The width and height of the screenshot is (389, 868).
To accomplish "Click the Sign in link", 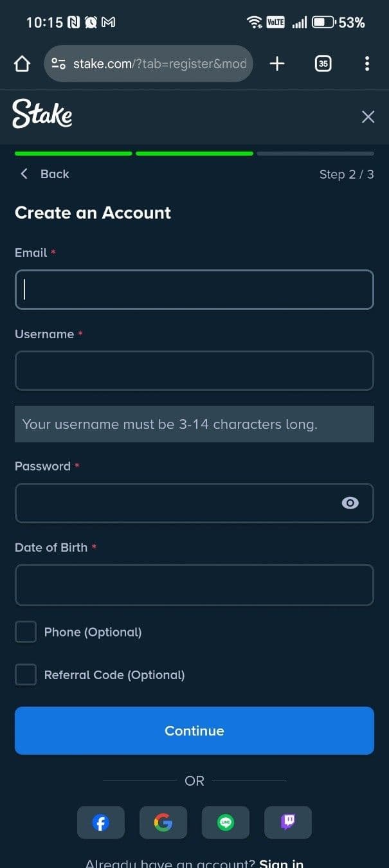I will click(x=281, y=863).
